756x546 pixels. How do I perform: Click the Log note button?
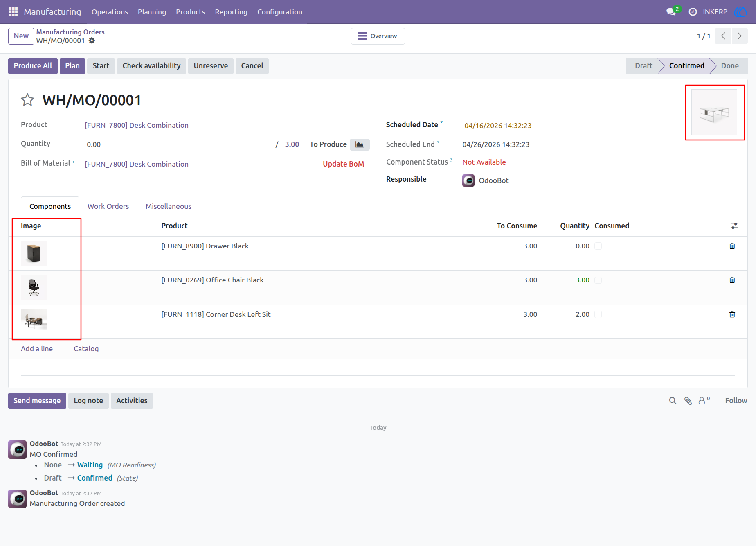click(88, 401)
